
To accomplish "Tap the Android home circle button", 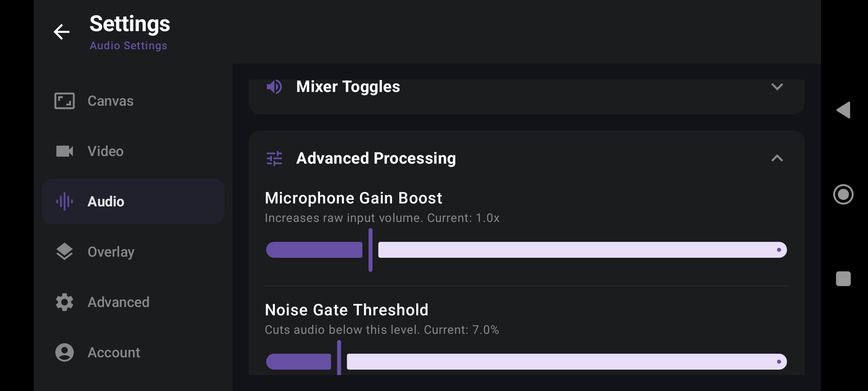I will 843,194.
